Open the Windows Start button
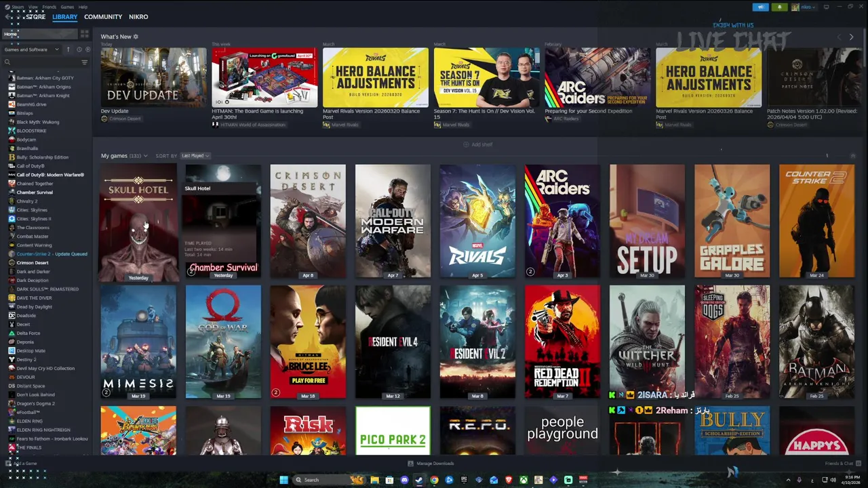Viewport: 868px width, 488px height. coord(283,480)
